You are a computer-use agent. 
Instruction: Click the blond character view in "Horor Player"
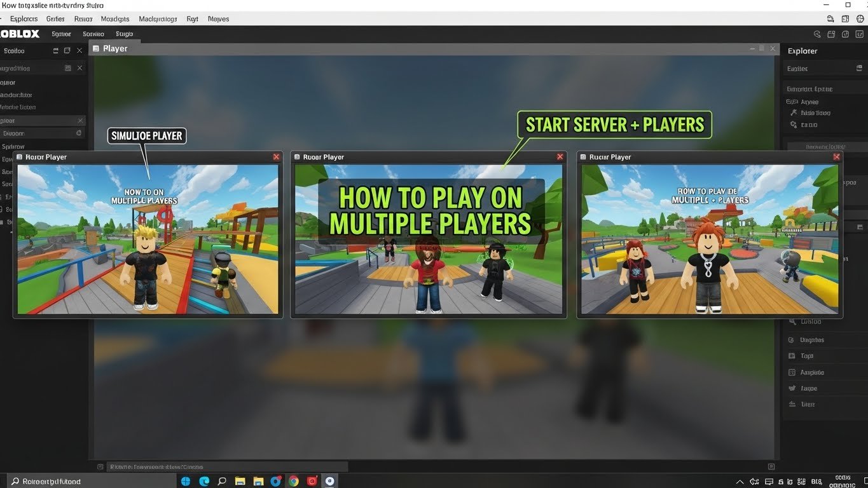[x=148, y=239]
